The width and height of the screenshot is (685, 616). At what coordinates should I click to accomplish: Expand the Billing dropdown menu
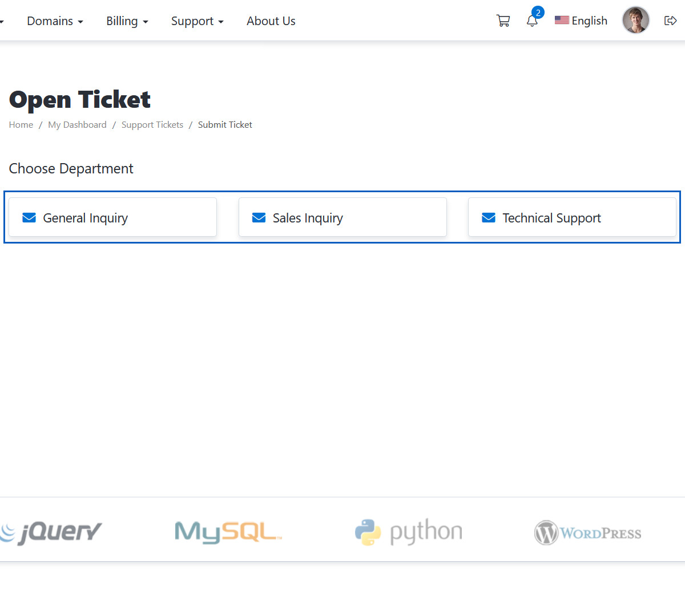(127, 21)
